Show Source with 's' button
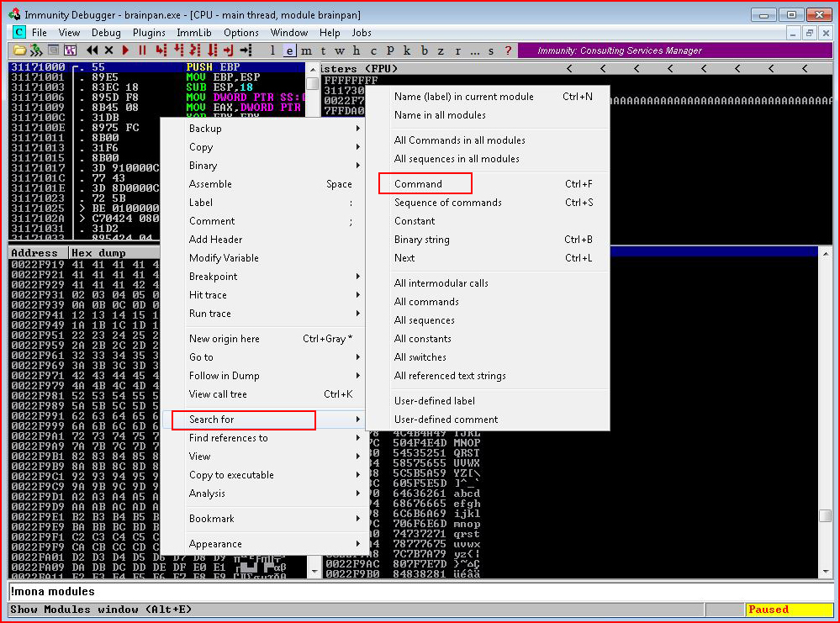840x623 pixels. tap(491, 50)
